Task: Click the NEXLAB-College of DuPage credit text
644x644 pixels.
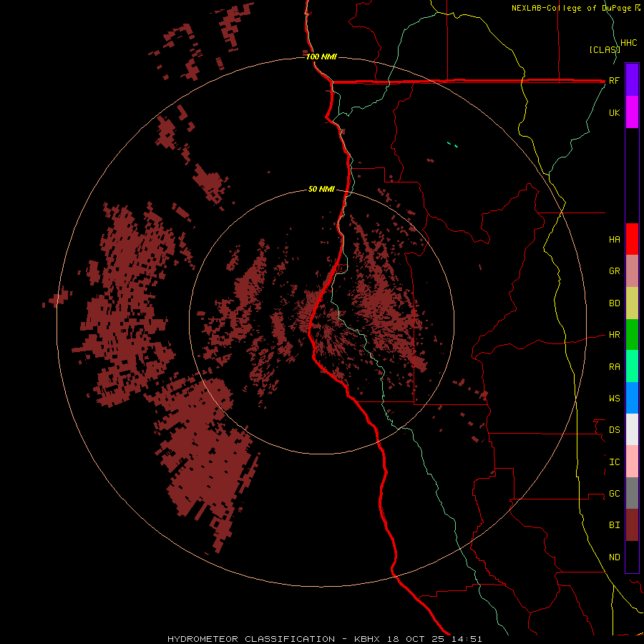Action: click(572, 8)
